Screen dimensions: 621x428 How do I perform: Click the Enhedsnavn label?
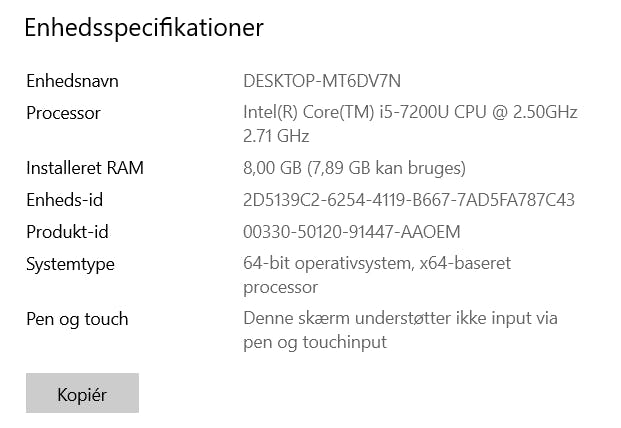coord(72,81)
